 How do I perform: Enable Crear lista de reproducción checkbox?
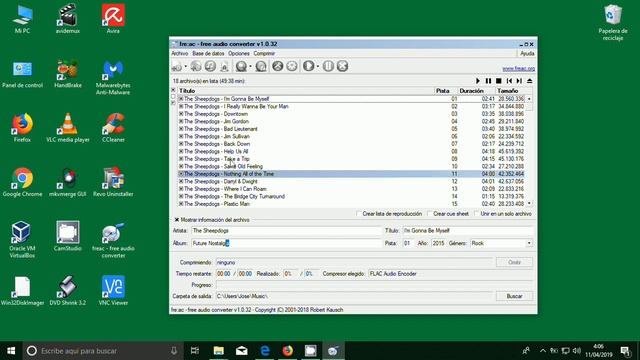coord(359,213)
